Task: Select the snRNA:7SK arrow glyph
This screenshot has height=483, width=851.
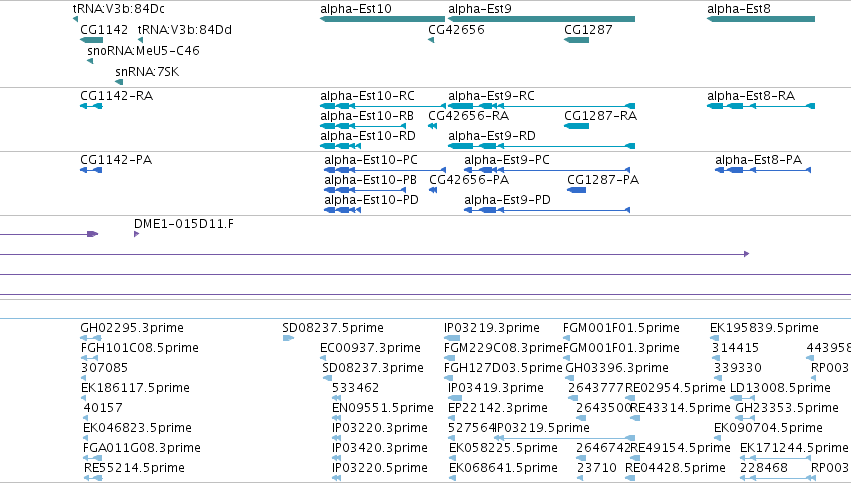Action: [119, 82]
